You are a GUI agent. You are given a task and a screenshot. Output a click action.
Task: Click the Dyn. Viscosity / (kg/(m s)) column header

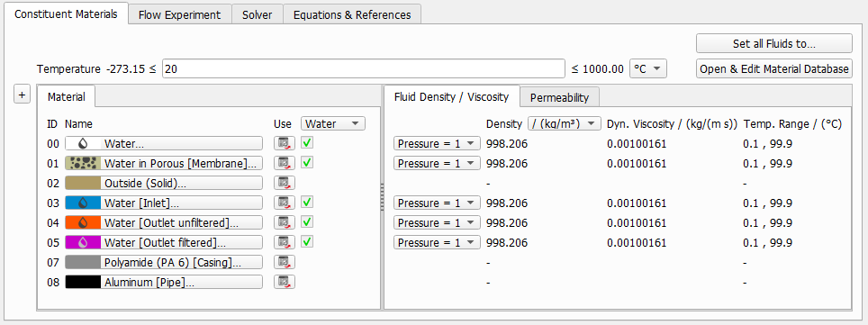click(672, 124)
